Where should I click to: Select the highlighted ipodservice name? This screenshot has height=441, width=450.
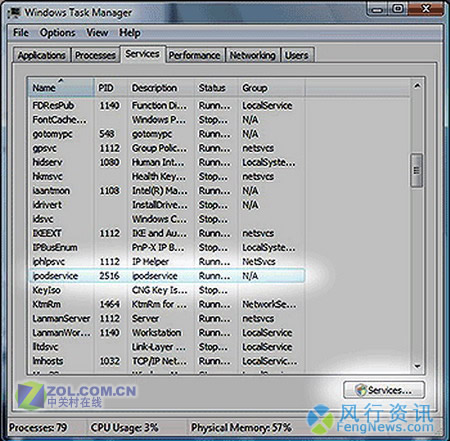coord(55,276)
